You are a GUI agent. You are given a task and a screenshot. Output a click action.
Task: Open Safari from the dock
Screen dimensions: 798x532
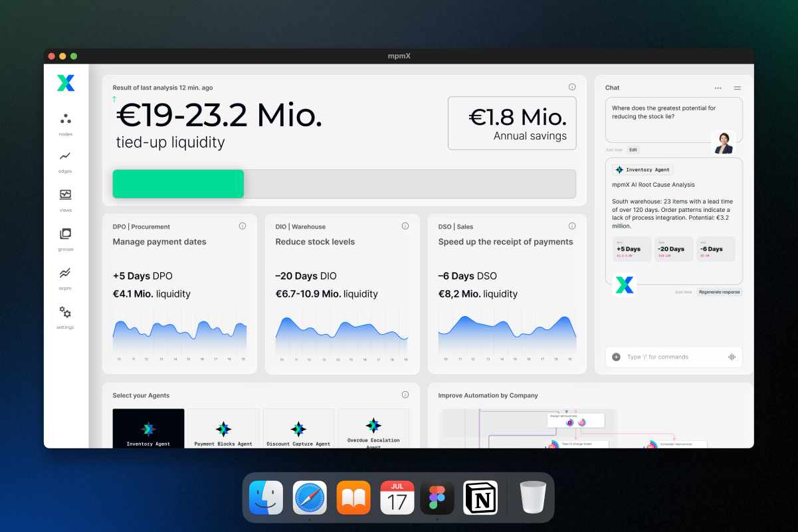310,497
